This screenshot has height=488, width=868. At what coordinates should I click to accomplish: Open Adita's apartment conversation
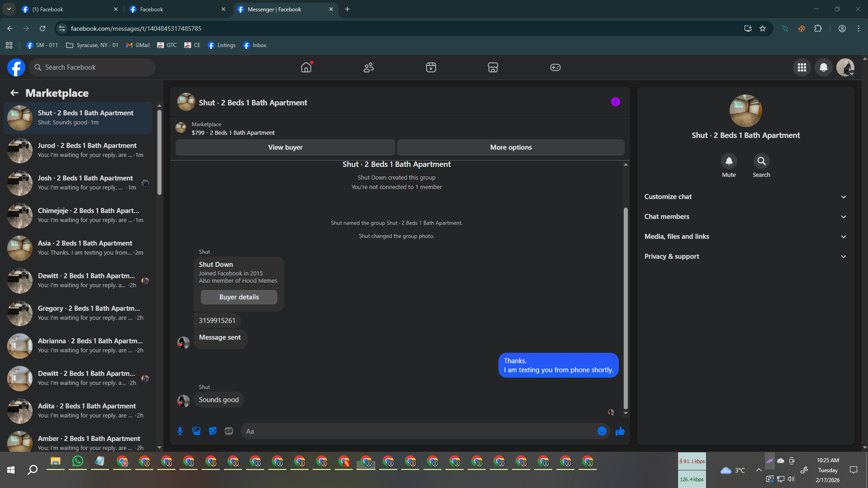coord(78,411)
